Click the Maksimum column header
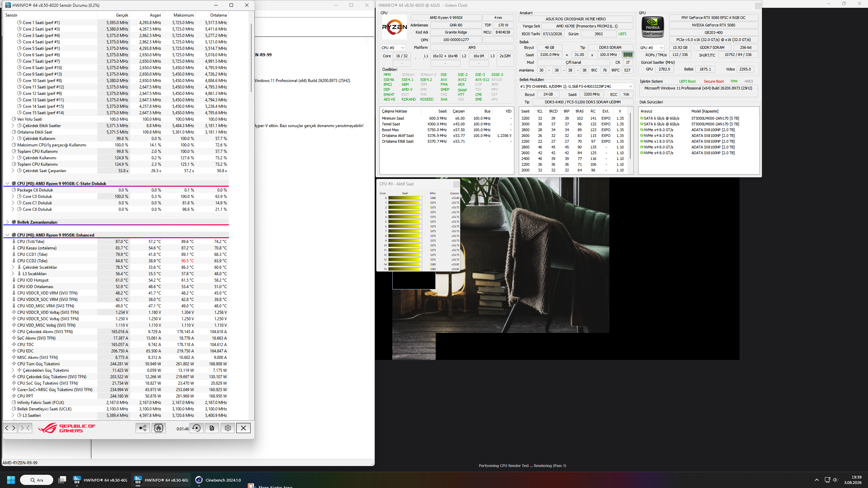This screenshot has width=868, height=488. 179,15
